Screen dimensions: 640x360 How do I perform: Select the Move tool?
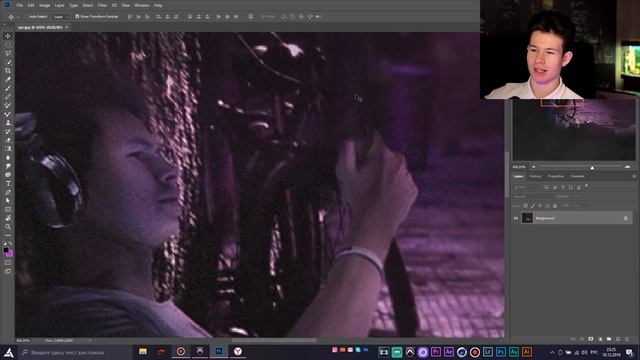coord(8,36)
